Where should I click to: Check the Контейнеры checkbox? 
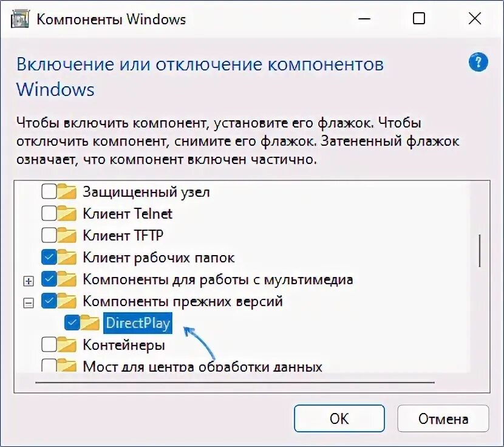tap(49, 345)
